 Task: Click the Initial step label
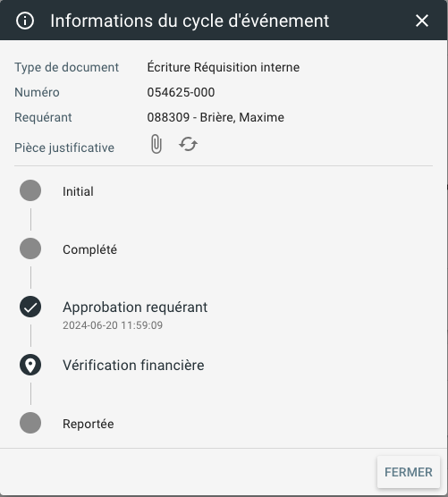tap(78, 191)
